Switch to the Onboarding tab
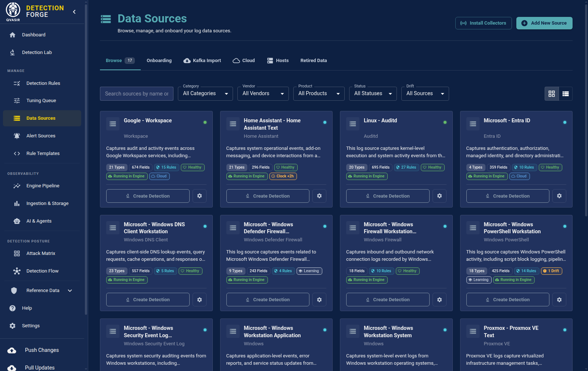The width and height of the screenshot is (588, 371). click(x=159, y=61)
